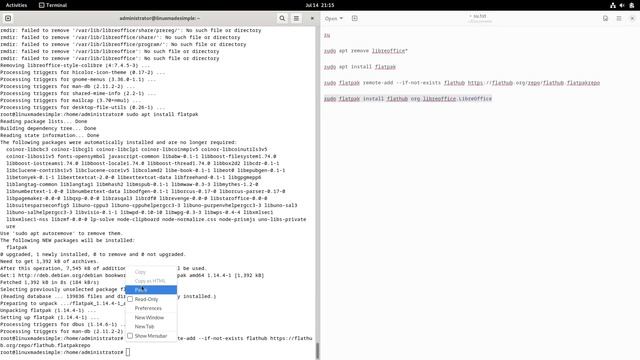
Task: Click the terminal cursor at the last prompt
Action: coord(128,352)
